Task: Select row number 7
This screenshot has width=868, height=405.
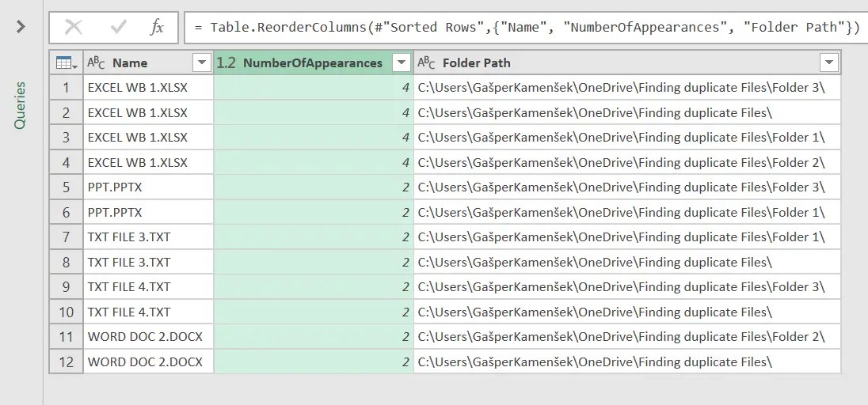Action: [x=67, y=237]
